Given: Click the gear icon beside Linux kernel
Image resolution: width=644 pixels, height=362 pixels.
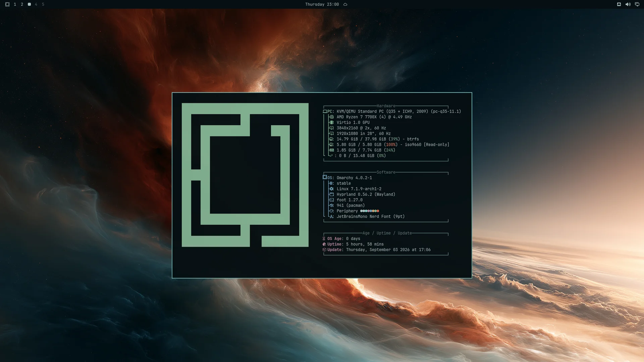Looking at the screenshot, I should pyautogui.click(x=331, y=189).
